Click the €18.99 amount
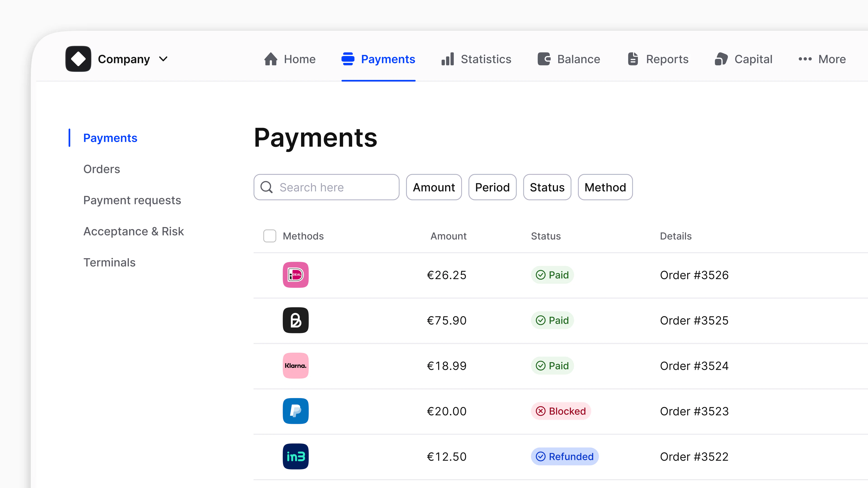Image resolution: width=868 pixels, height=488 pixels. (x=446, y=366)
